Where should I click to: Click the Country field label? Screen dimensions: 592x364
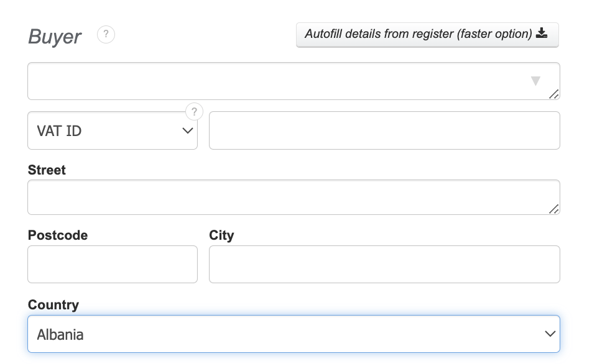click(x=53, y=305)
